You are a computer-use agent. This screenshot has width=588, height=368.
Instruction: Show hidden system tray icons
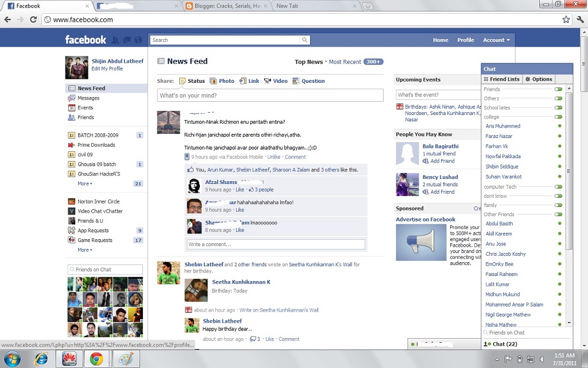click(x=497, y=359)
